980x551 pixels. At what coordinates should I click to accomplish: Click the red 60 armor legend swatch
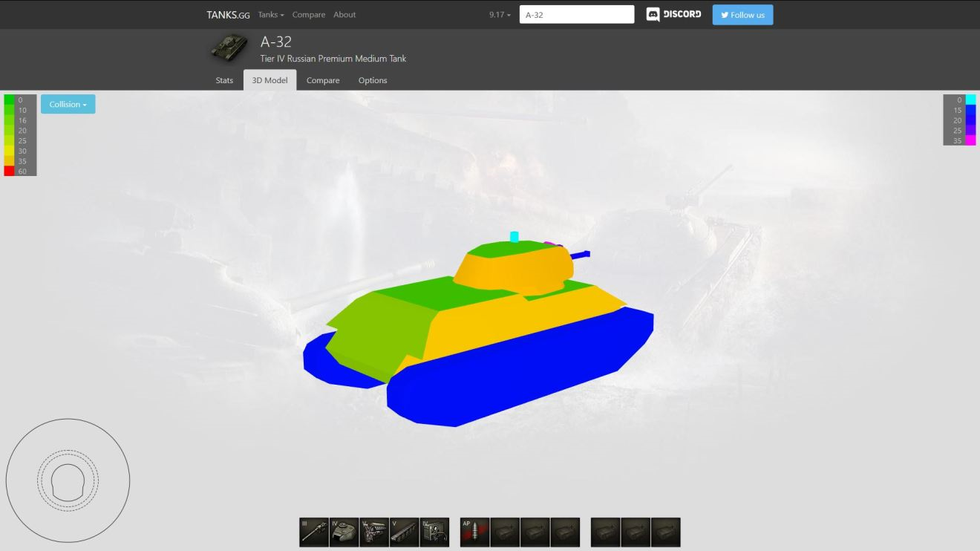click(9, 171)
